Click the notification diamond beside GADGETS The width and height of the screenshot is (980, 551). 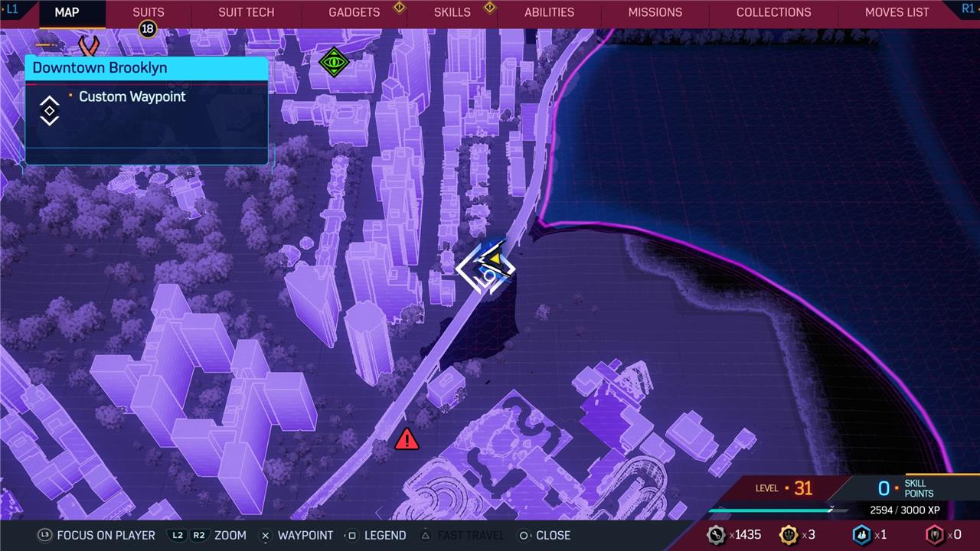(399, 8)
